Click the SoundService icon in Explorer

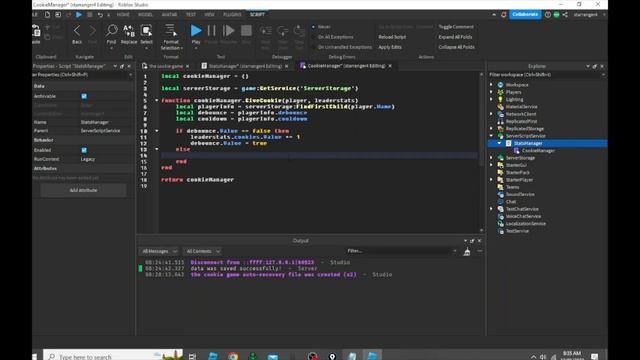pos(500,194)
